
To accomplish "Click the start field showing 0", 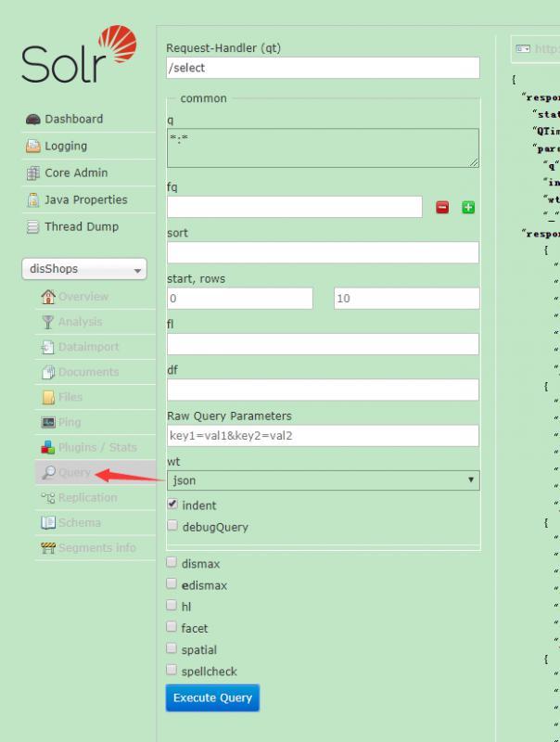I will (x=240, y=299).
